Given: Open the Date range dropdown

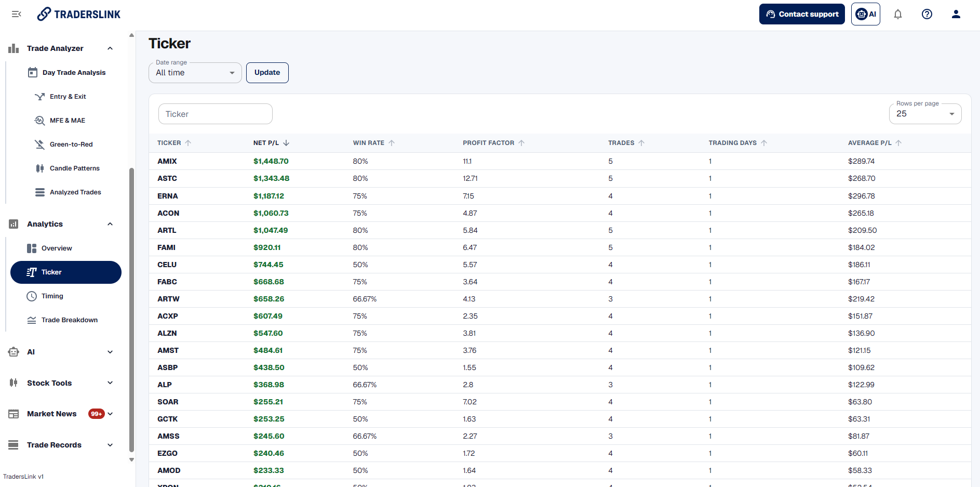Looking at the screenshot, I should point(195,73).
